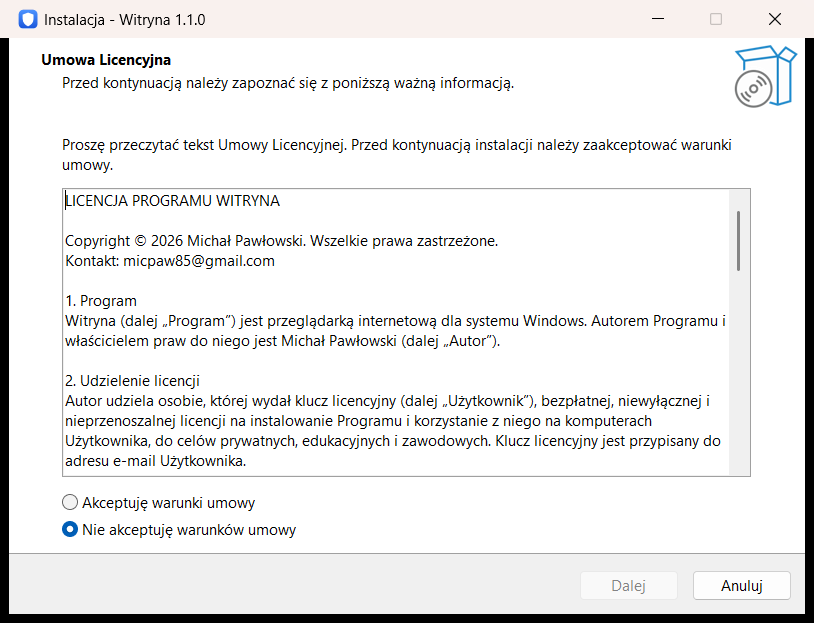814x623 pixels.
Task: Click the maximize button in title bar
Action: click(x=716, y=19)
